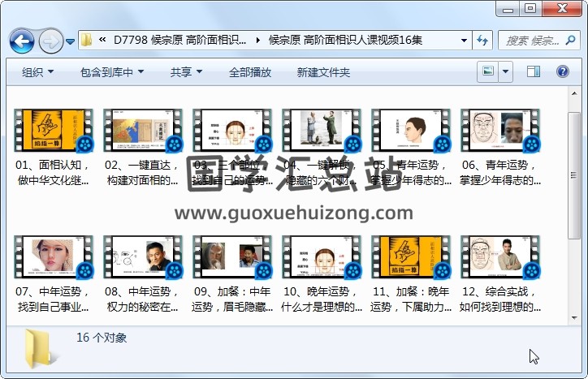Expand the view options dropdown arrow
Screen dimensions: 588x379
point(506,72)
